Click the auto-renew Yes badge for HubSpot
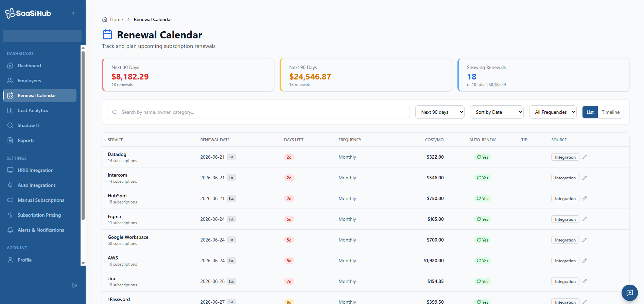This screenshot has width=644, height=304. pos(482,198)
